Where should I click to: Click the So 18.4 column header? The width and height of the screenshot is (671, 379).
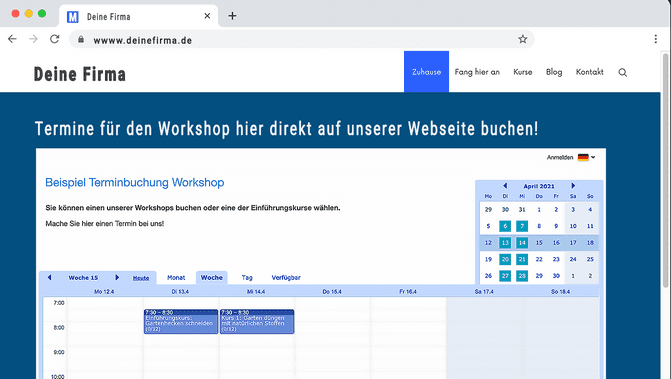coord(560,291)
